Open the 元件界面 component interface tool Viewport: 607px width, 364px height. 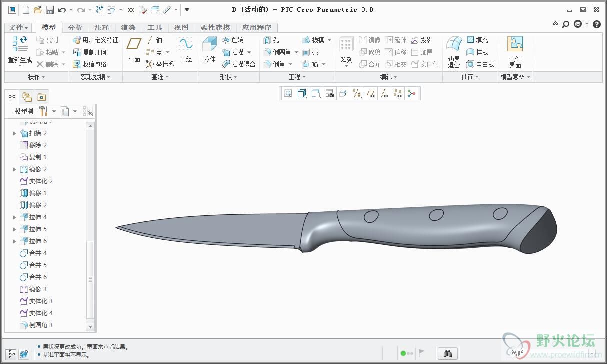point(515,51)
